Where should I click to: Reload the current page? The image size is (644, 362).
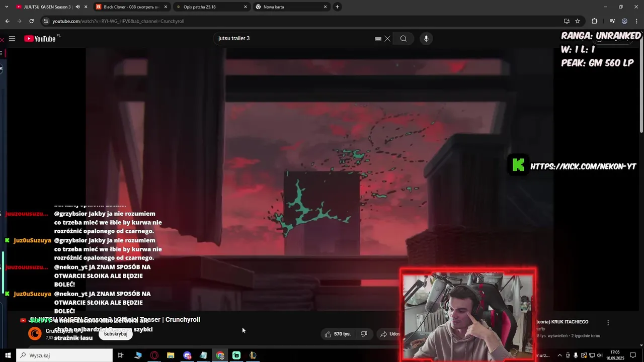[31, 21]
